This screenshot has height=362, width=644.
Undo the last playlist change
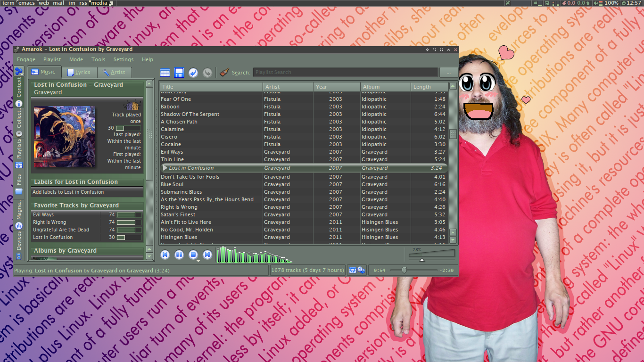(x=193, y=73)
